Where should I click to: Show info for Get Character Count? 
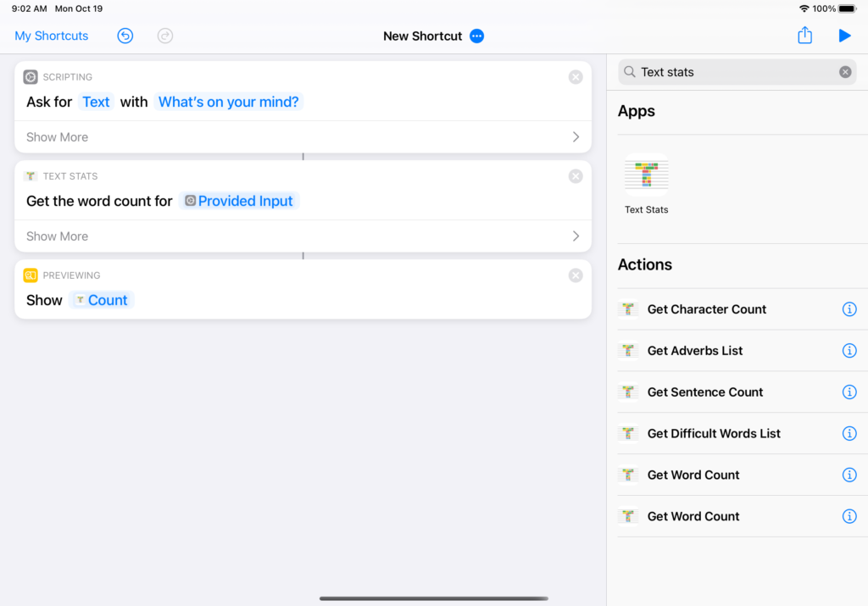(x=849, y=309)
